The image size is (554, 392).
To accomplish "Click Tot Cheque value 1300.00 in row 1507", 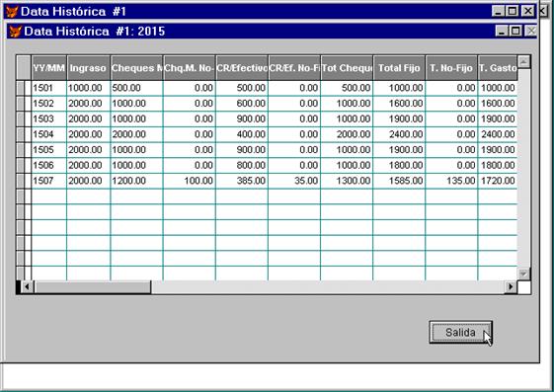I will point(347,181).
